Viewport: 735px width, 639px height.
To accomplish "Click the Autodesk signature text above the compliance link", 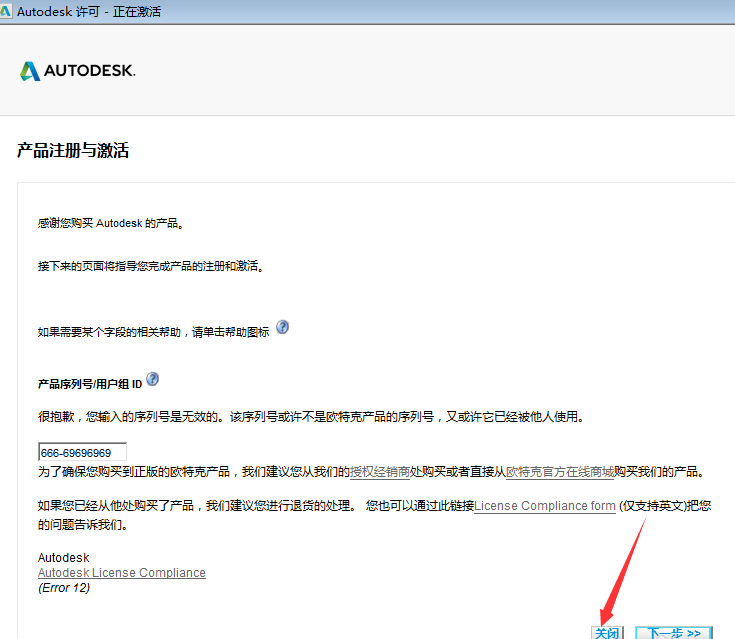I will coord(62,557).
